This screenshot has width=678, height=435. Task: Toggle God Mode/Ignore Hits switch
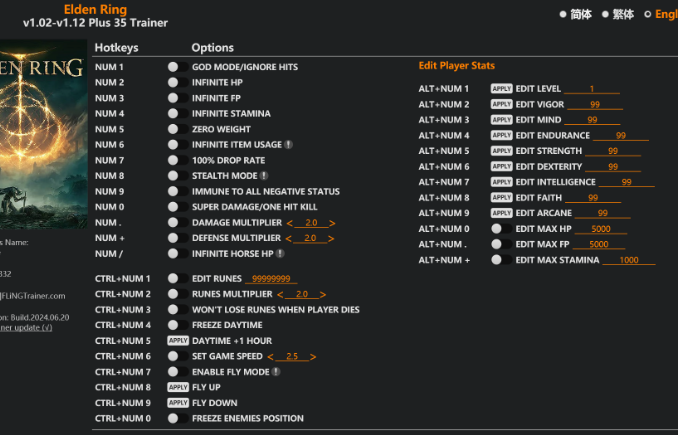click(178, 67)
